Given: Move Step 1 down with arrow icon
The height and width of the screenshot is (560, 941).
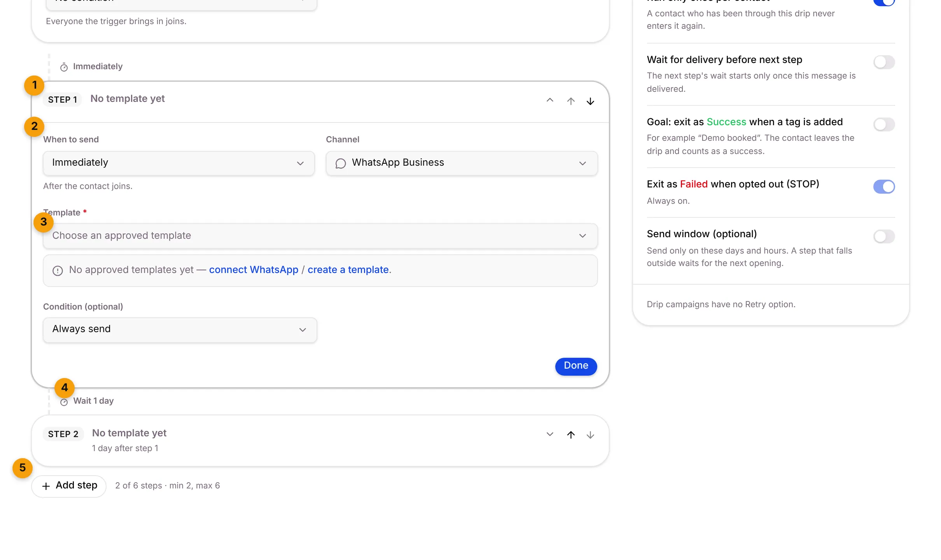Looking at the screenshot, I should click(590, 101).
